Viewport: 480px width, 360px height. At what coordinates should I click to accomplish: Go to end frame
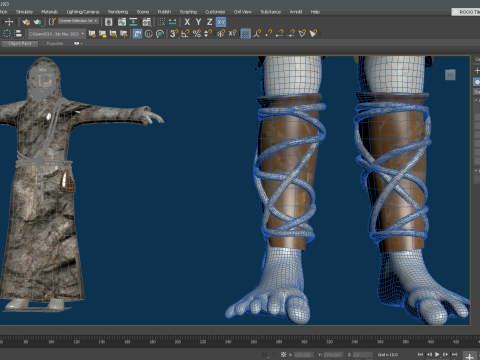point(454,354)
